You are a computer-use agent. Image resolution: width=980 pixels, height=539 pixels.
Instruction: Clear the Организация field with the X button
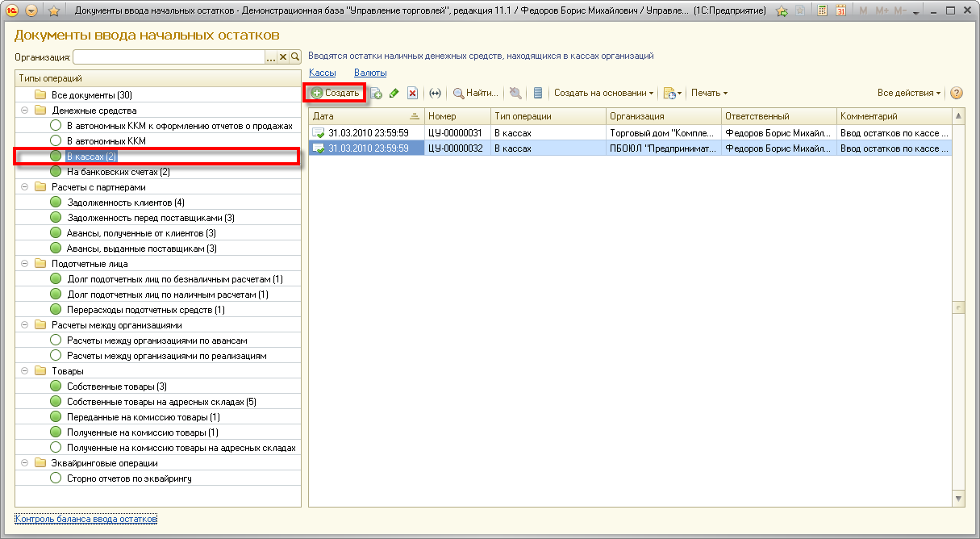click(283, 57)
